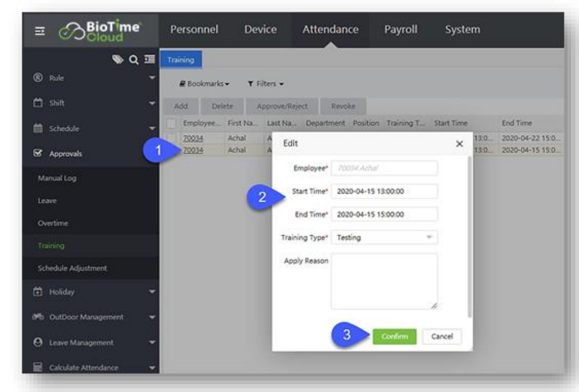Open the Training Type dropdown
The image size is (579, 392).
point(384,237)
